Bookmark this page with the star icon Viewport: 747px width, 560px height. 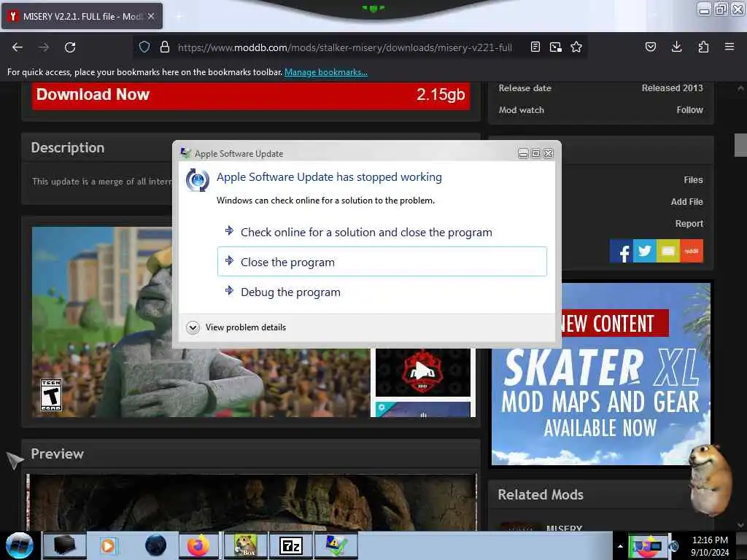coord(576,47)
